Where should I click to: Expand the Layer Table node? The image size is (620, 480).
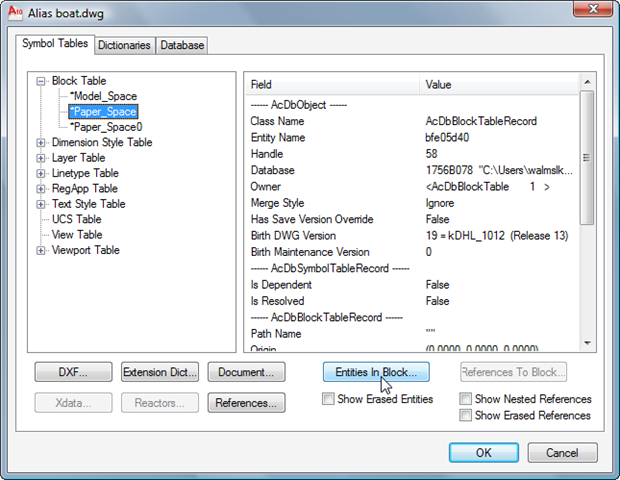(x=41, y=158)
